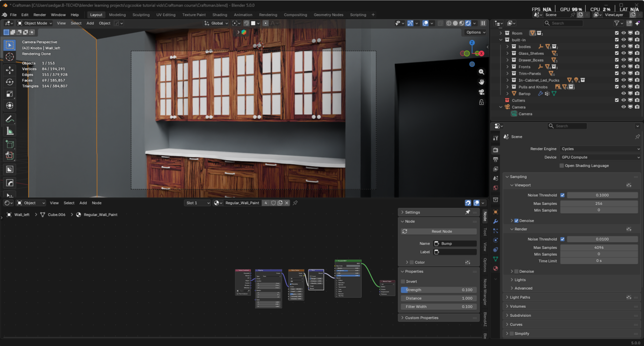Viewport: 644px width, 346px height.
Task: Tick the Invert checkbox in bump properties
Action: tap(403, 282)
